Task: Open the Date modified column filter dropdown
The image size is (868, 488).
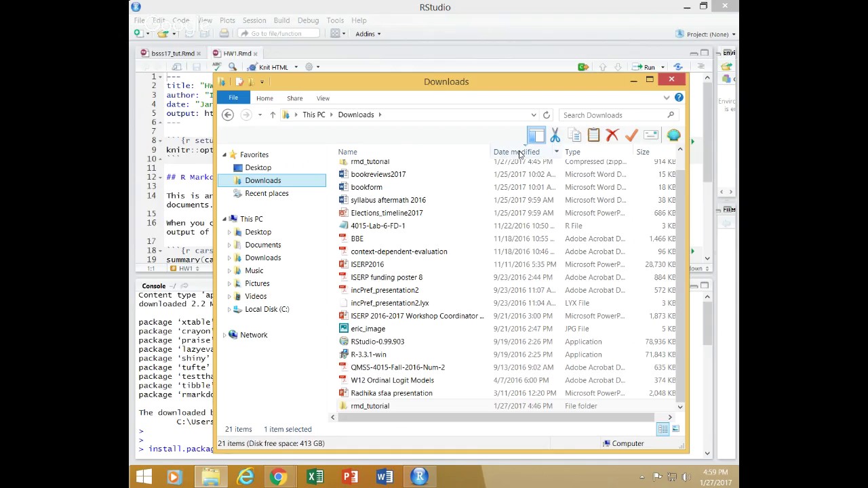Action: click(556, 152)
